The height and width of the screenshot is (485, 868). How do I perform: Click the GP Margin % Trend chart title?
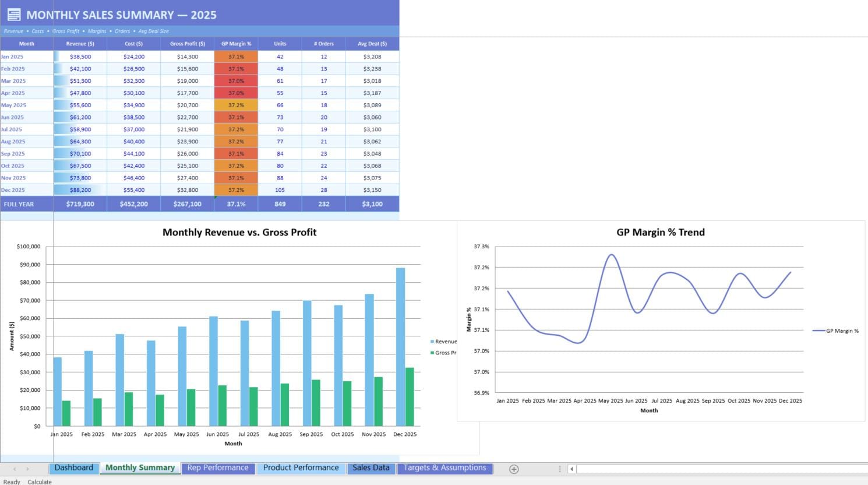click(661, 232)
